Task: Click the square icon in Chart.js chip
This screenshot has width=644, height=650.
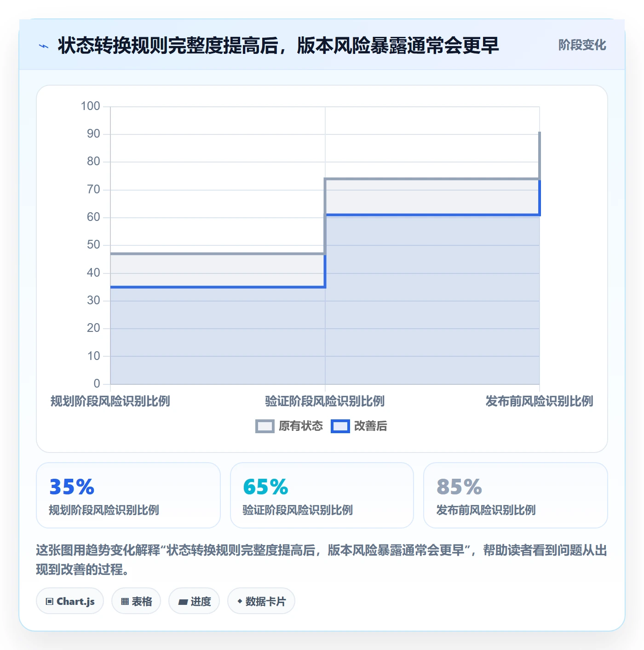Action: tap(50, 602)
